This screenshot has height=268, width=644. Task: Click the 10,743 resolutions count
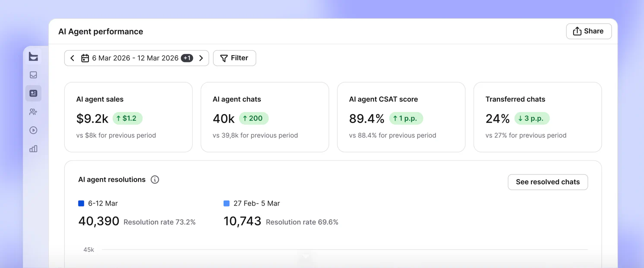pos(242,221)
